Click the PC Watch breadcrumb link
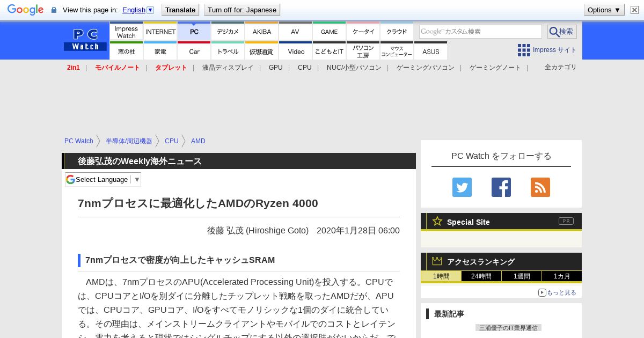The image size is (644, 338). [79, 141]
